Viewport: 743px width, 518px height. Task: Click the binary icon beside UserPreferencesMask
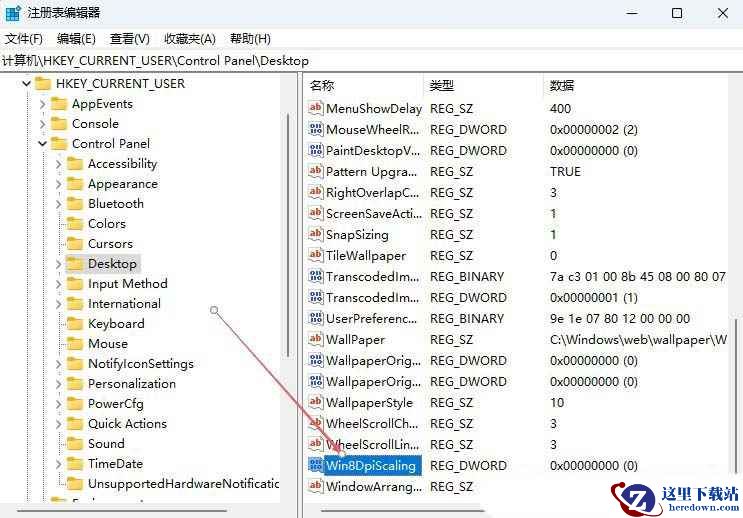[x=316, y=319]
